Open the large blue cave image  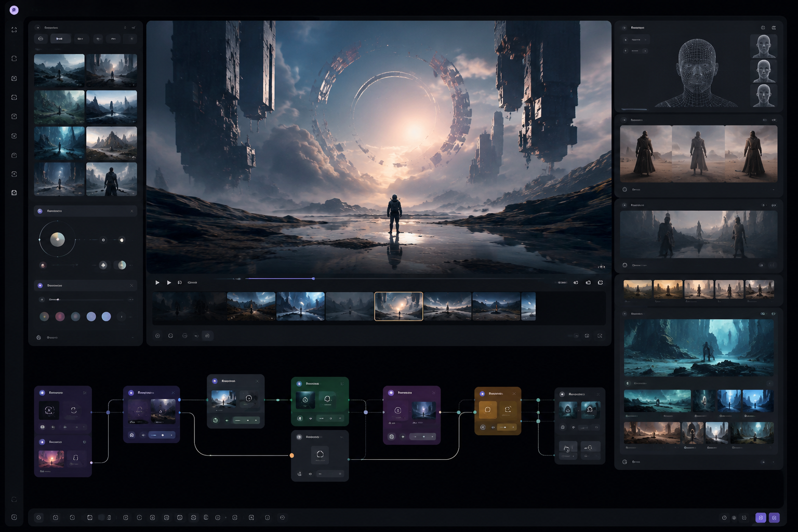click(699, 348)
